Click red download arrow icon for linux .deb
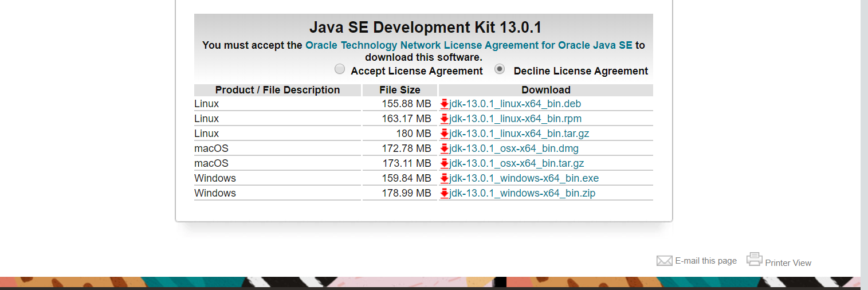Image resolution: width=868 pixels, height=290 pixels. tap(444, 104)
